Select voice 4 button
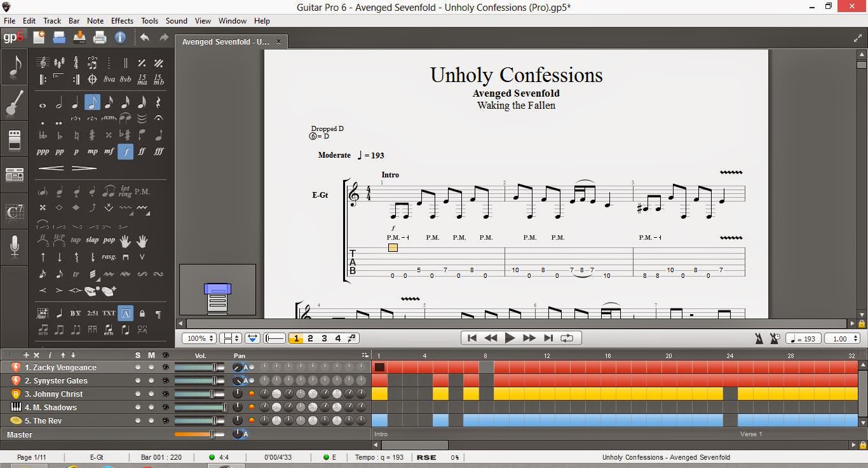 click(x=338, y=338)
